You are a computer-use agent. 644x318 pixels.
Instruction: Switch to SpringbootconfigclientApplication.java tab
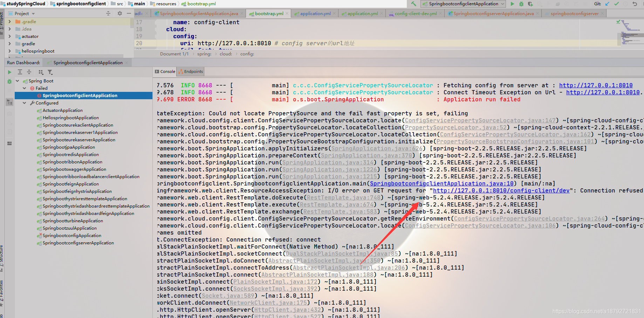(199, 13)
